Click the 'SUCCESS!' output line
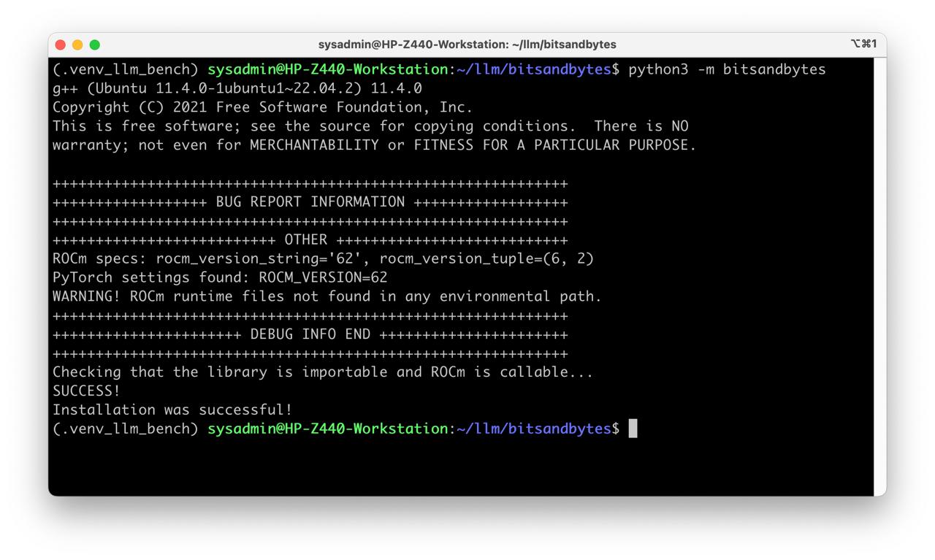The image size is (935, 560). click(86, 391)
